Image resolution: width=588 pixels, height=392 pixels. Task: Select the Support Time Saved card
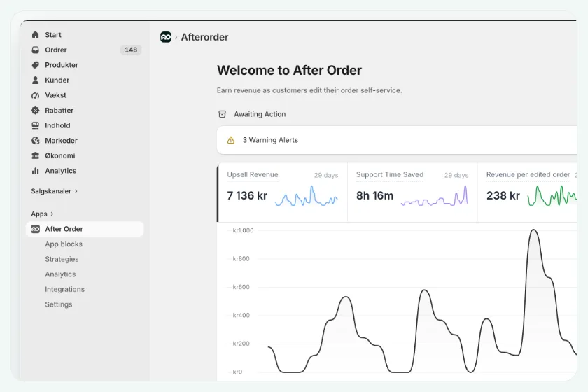(412, 192)
